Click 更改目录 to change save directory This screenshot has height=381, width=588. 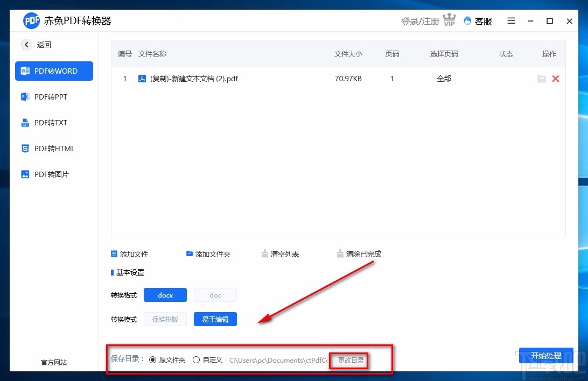(348, 361)
